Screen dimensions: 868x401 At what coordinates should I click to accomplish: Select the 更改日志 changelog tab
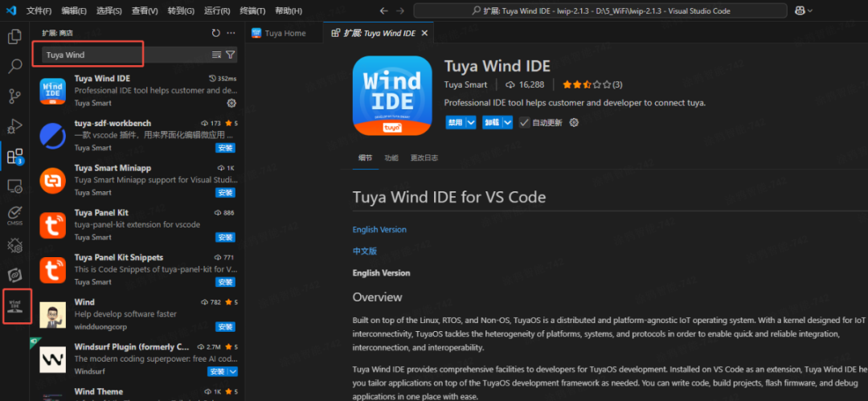pos(424,158)
